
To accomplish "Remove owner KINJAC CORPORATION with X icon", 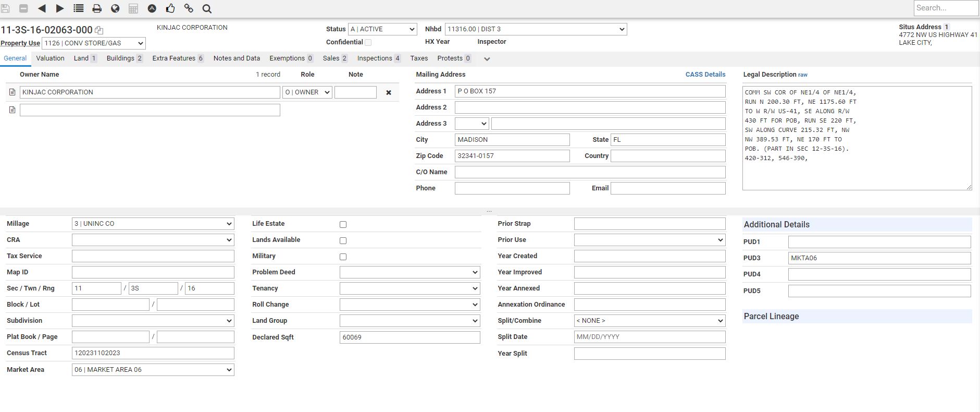I will tap(388, 92).
